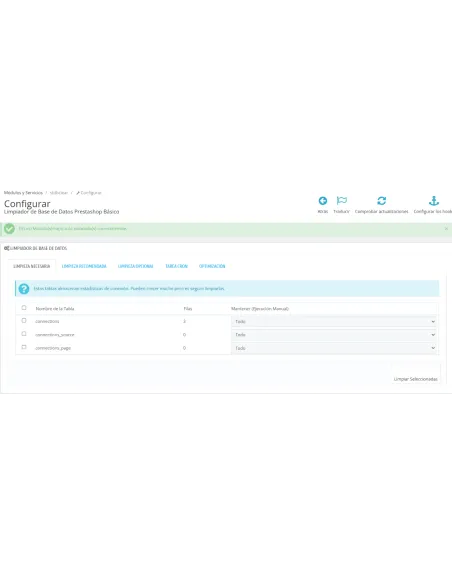452x584 pixels.
Task: Click the Traducir flag icon
Action: (341, 201)
